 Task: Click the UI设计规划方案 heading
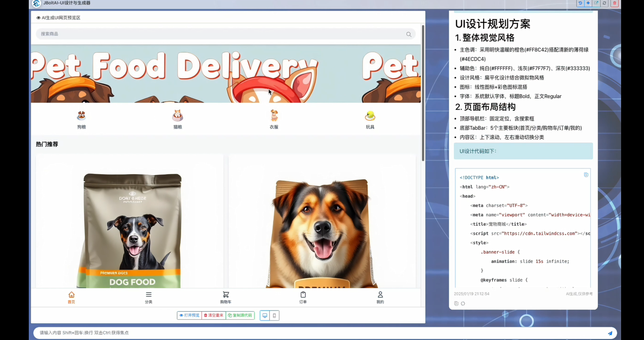pos(493,24)
